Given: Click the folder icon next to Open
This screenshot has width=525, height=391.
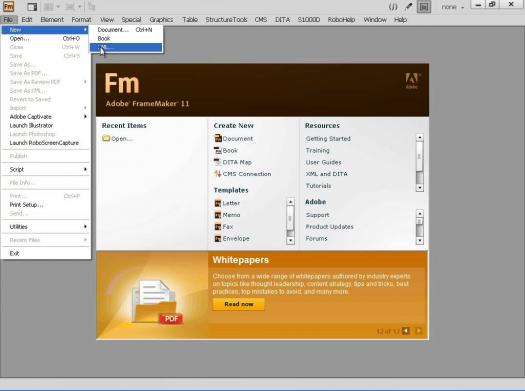Looking at the screenshot, I should tap(106, 138).
